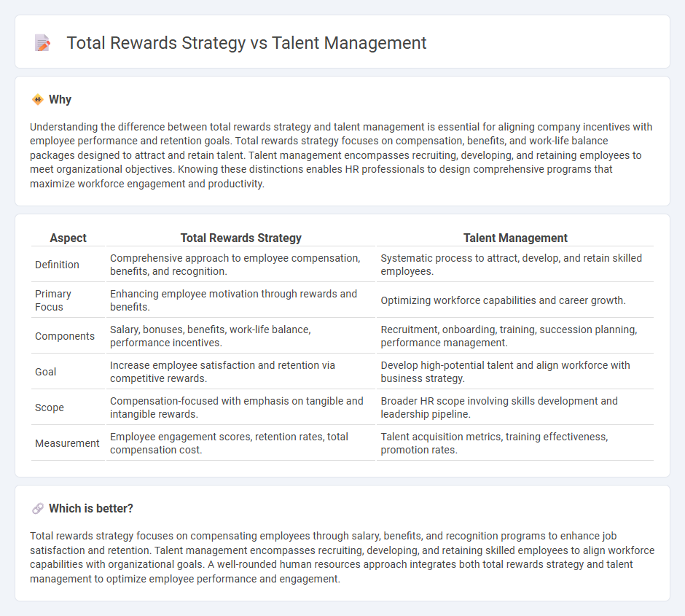The width and height of the screenshot is (685, 616).
Task: Click cell 'Recruitment, onboarding, training, succession planning'
Action: [x=515, y=336]
